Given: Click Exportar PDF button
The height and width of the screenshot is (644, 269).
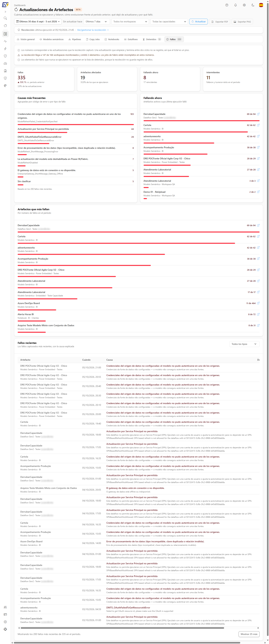Looking at the screenshot, I should 220,22.
